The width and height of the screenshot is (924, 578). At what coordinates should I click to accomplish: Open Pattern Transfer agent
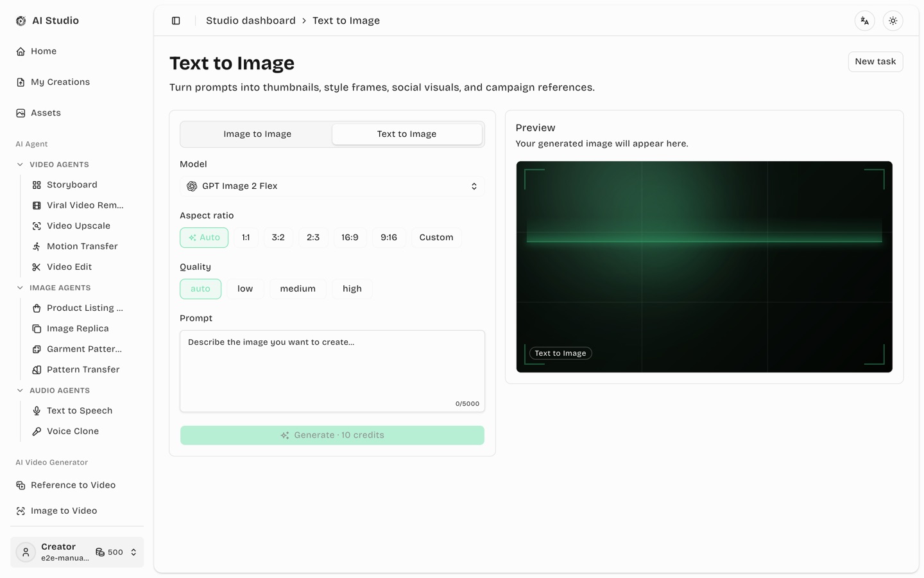(85, 370)
